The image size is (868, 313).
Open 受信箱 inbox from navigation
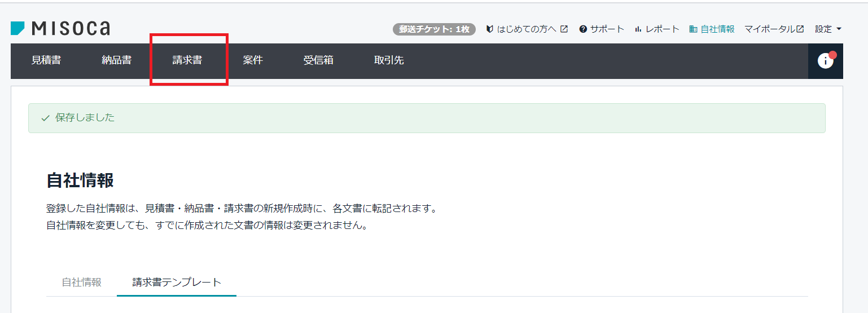click(x=318, y=60)
